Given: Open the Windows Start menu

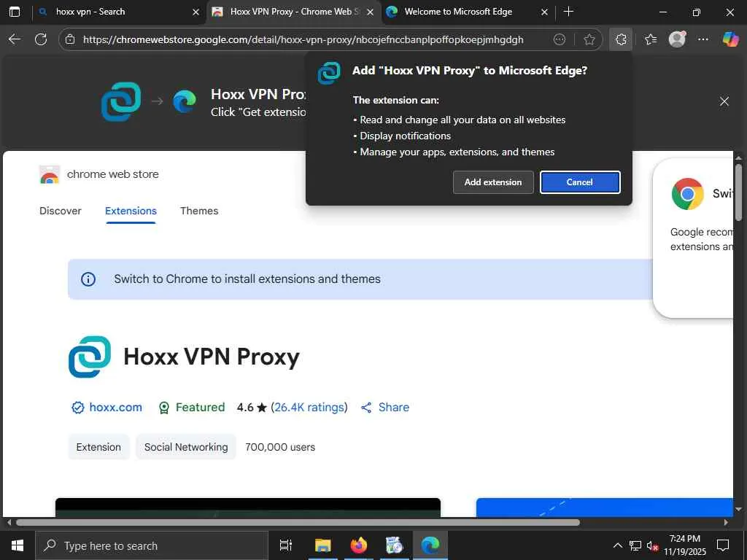Looking at the screenshot, I should 18,545.
